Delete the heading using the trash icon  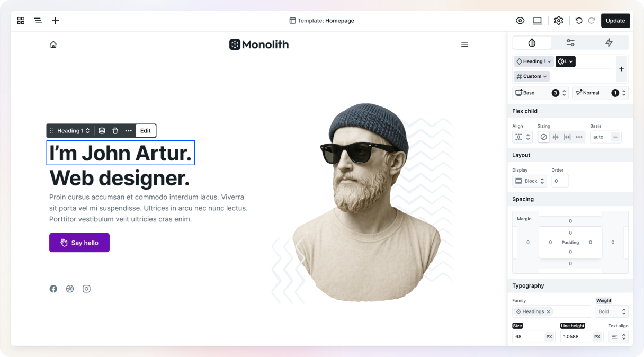click(115, 131)
